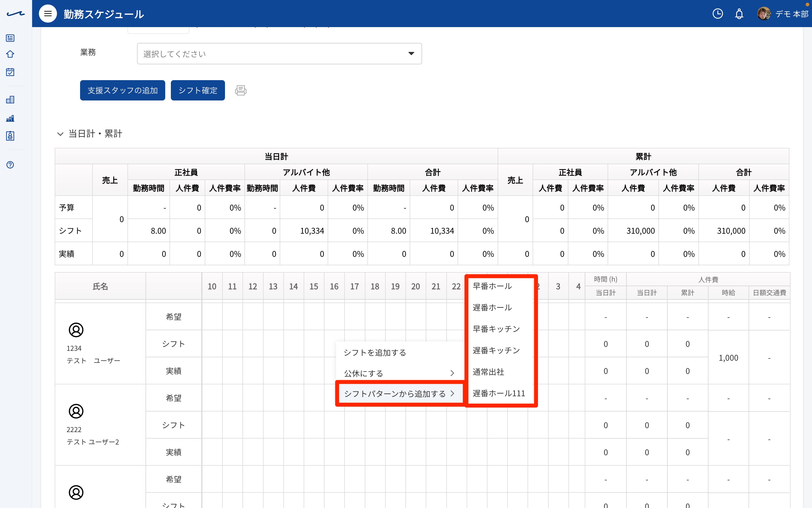This screenshot has width=812, height=508.
Task: Click the clock icon in header
Action: pos(718,14)
